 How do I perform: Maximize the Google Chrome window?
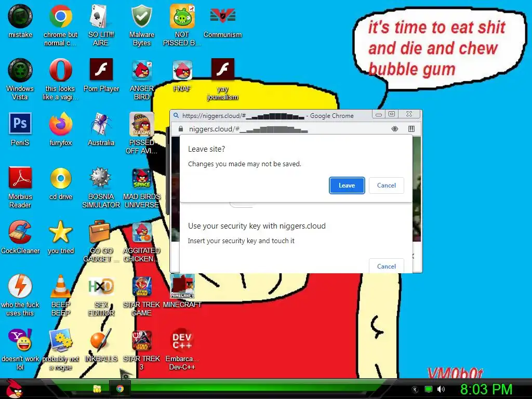pos(392,114)
